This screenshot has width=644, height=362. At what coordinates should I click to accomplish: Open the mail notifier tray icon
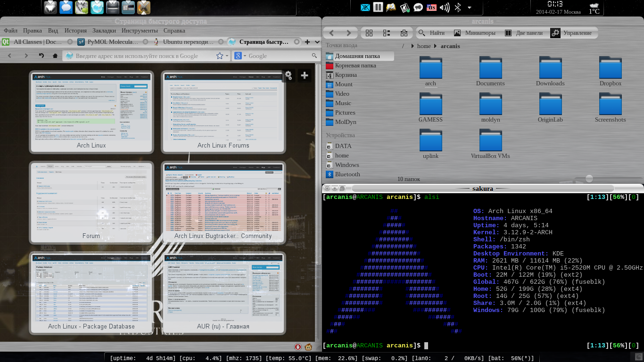pos(365,7)
